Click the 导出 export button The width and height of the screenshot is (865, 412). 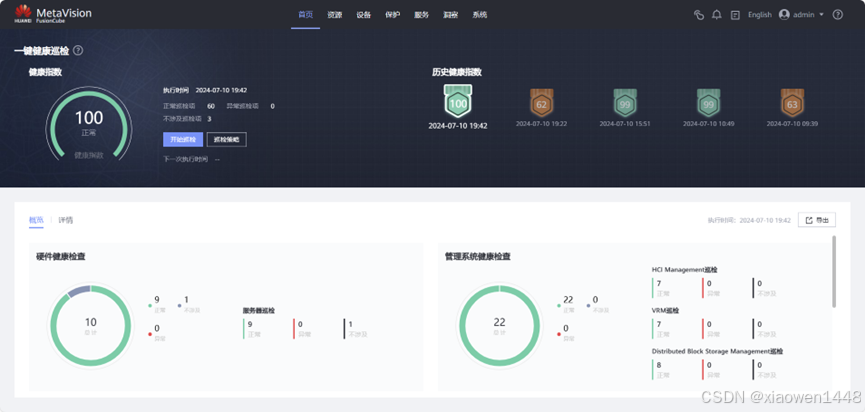pyautogui.click(x=817, y=220)
